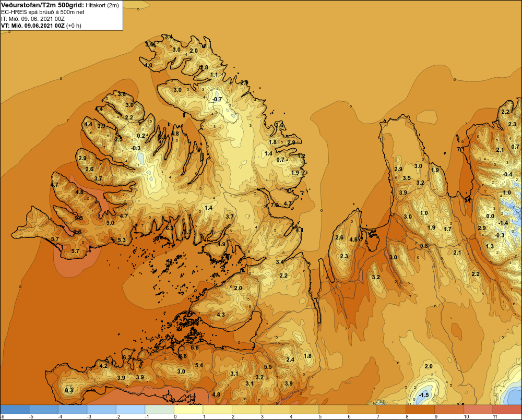Click the temperature value "5.4"
Viewport: 522px width, 420px height.
(x=199, y=365)
